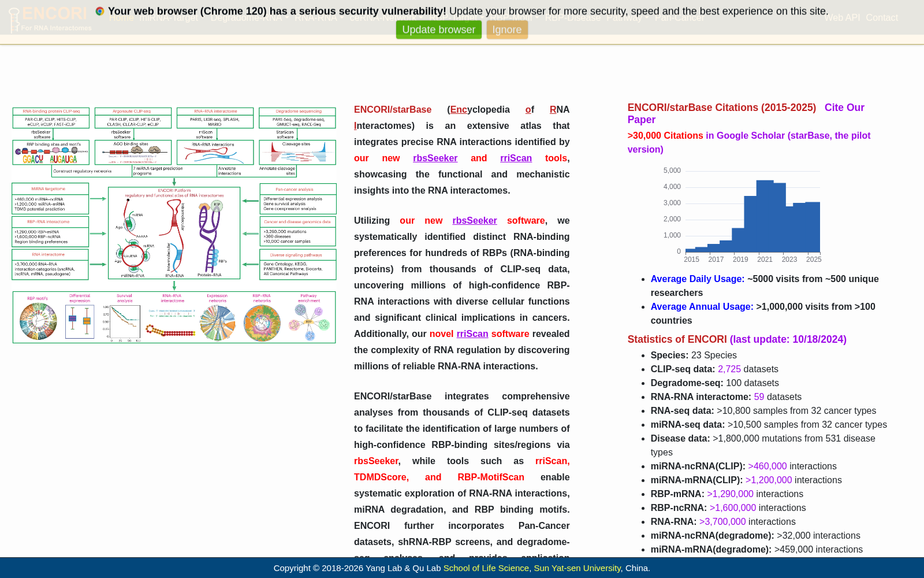Click the miRNA-ncRNA(CLIP) '>460,000' value
Viewport: 924px width, 578px height.
[767, 466]
